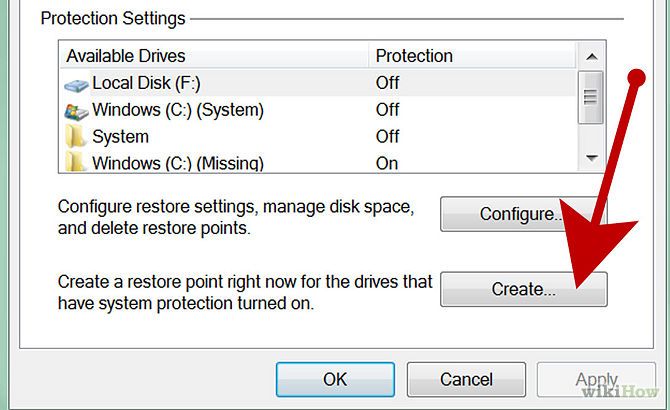Image resolution: width=670 pixels, height=410 pixels.
Task: Select the Windows (C:) (System) drive name
Action: 175,110
